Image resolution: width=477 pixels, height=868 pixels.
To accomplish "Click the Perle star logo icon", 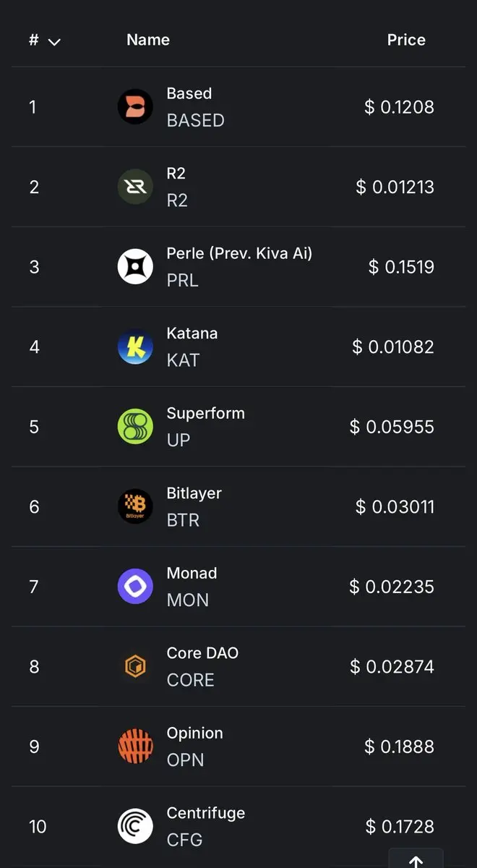I will click(135, 267).
